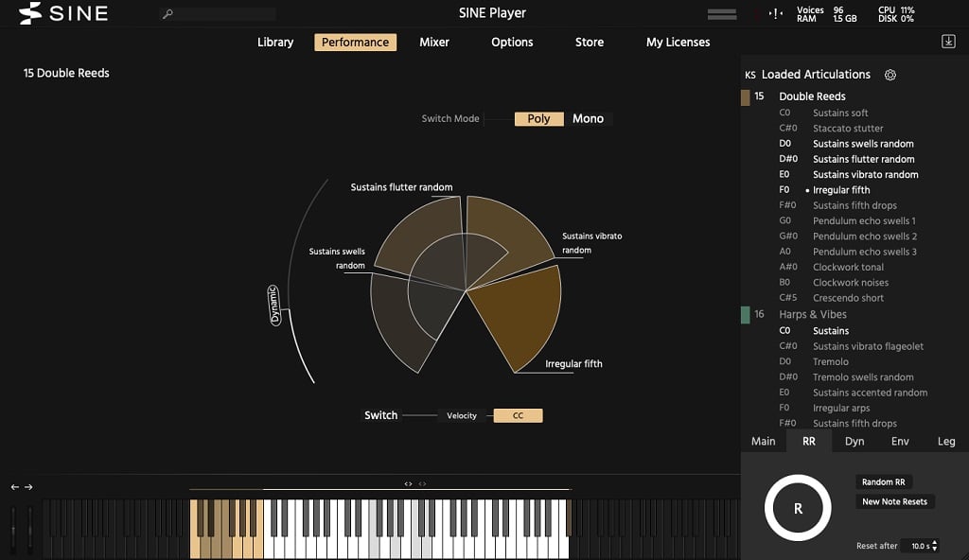This screenshot has width=969, height=560.
Task: Choose CC as the switch type
Action: click(518, 416)
